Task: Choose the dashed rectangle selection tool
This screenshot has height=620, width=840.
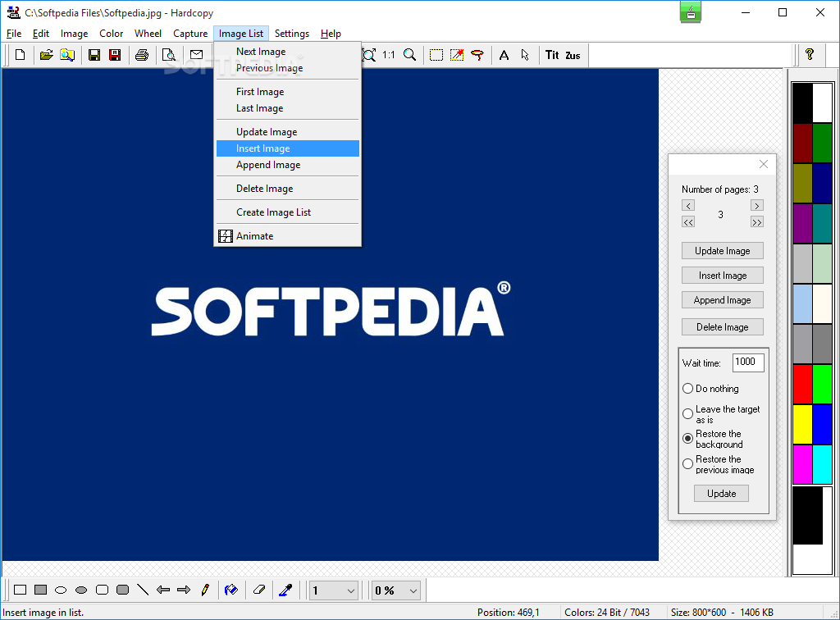Action: pyautogui.click(x=436, y=55)
